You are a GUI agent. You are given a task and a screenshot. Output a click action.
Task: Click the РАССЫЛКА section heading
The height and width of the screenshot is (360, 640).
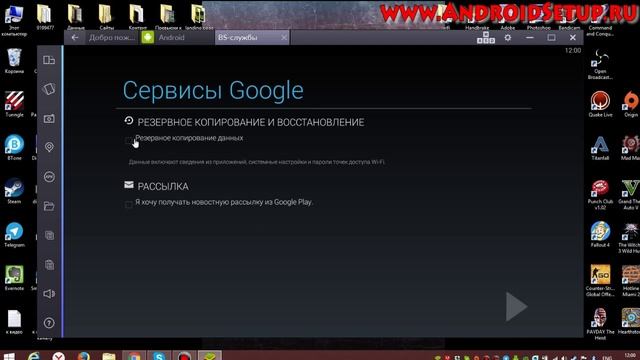point(163,187)
